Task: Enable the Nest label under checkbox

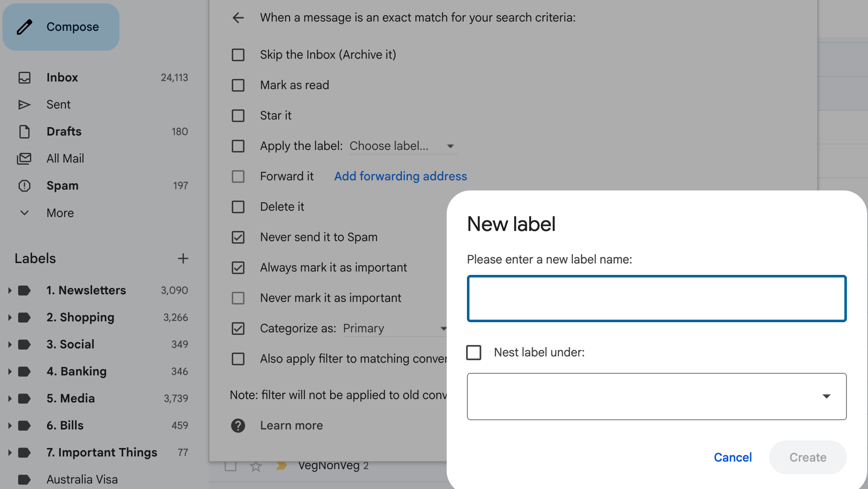Action: [x=474, y=352]
